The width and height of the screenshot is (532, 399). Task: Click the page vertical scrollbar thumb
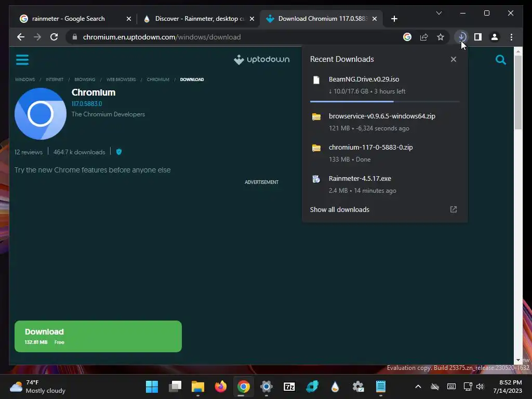coord(518,91)
